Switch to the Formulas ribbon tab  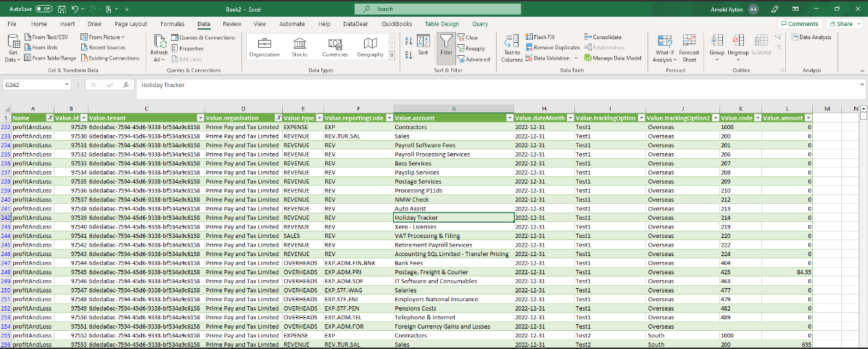pos(172,24)
